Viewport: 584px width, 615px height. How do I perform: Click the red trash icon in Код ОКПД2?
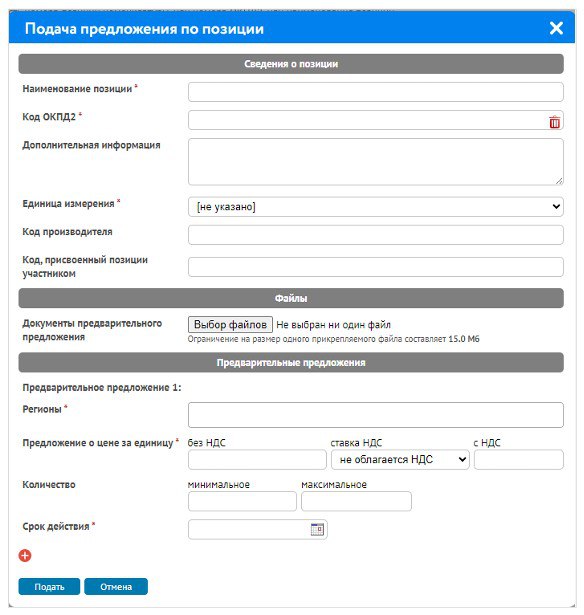click(554, 122)
